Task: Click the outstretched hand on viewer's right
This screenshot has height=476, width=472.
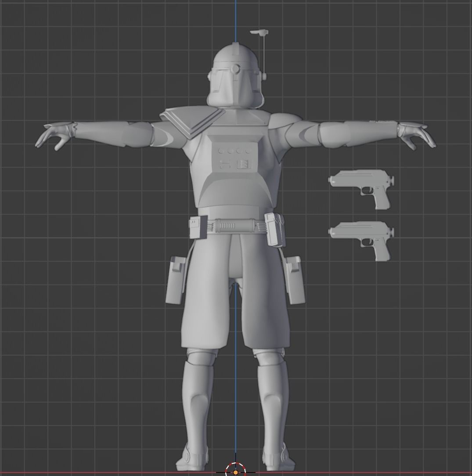Action: click(417, 135)
